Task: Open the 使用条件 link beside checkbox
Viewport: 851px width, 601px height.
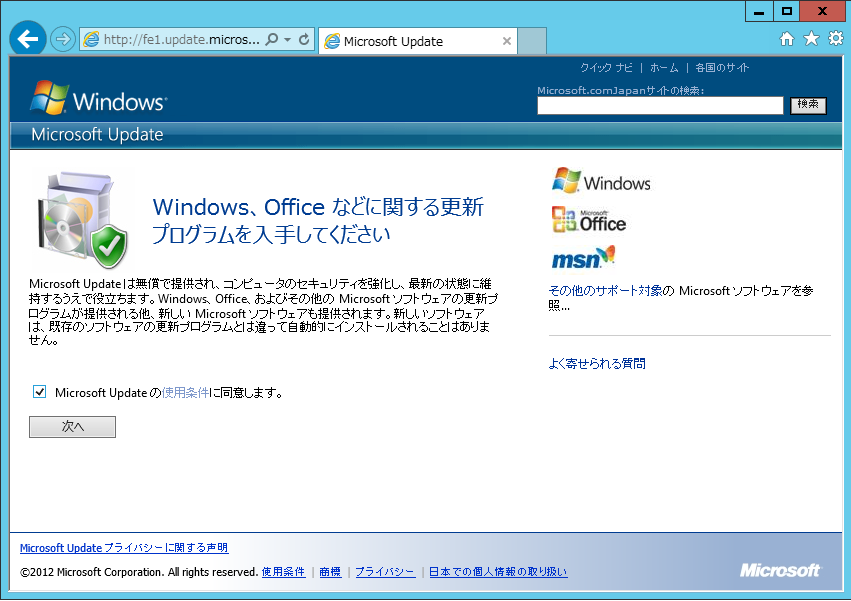Action: [x=185, y=393]
